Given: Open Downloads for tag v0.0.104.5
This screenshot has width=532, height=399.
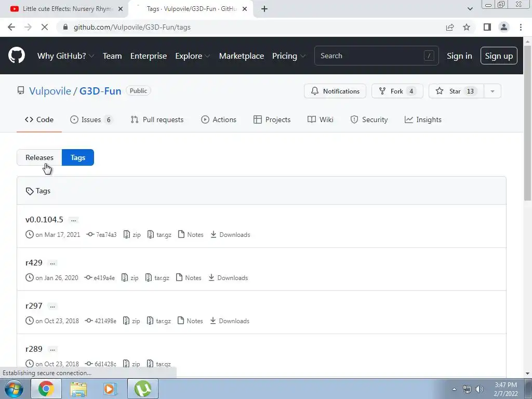Looking at the screenshot, I should click(230, 234).
